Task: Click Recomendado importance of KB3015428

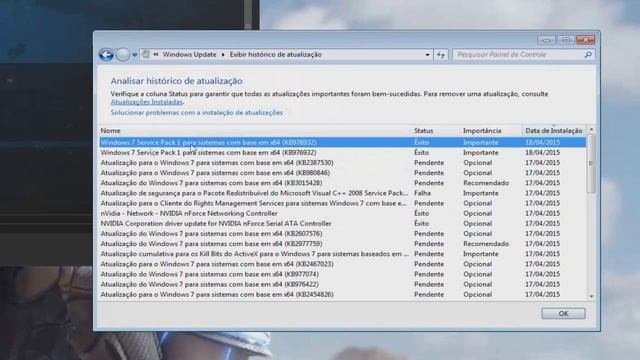Action: pyautogui.click(x=486, y=183)
